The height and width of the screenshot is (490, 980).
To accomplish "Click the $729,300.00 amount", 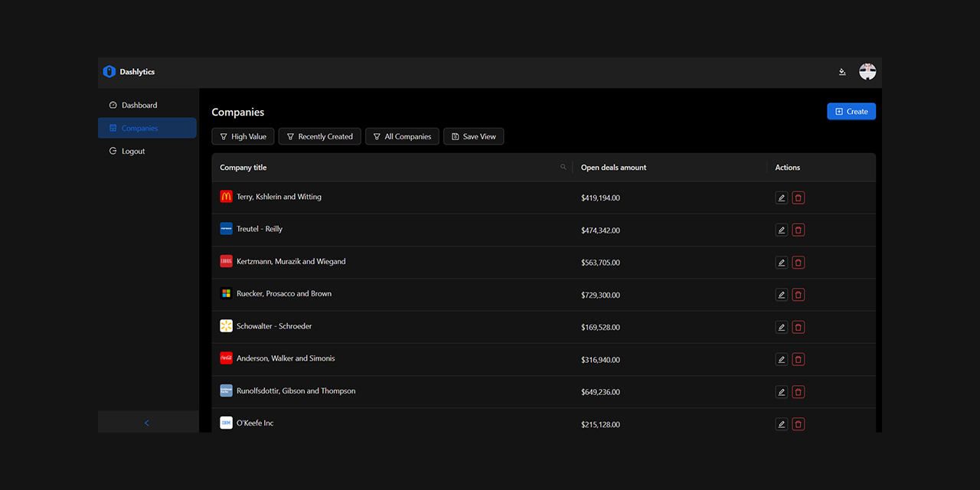I will pos(600,295).
